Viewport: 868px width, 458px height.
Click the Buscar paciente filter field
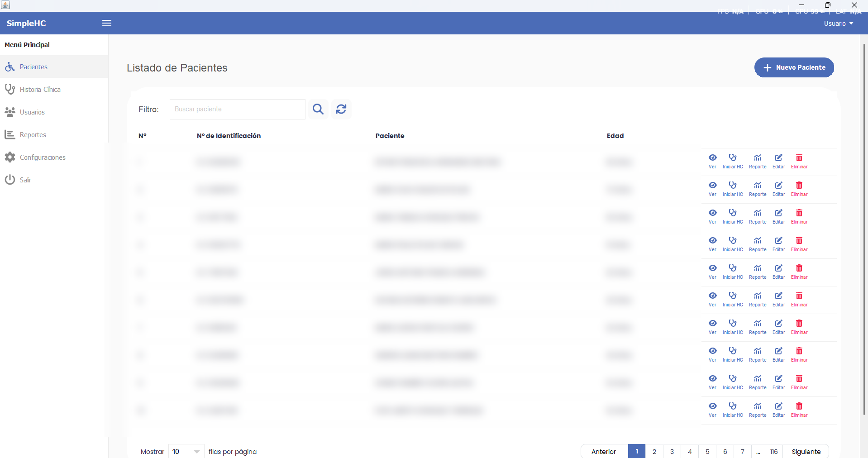click(x=238, y=109)
